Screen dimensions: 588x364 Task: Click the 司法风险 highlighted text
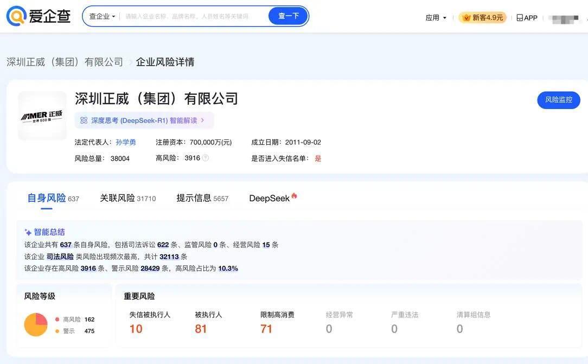click(60, 257)
